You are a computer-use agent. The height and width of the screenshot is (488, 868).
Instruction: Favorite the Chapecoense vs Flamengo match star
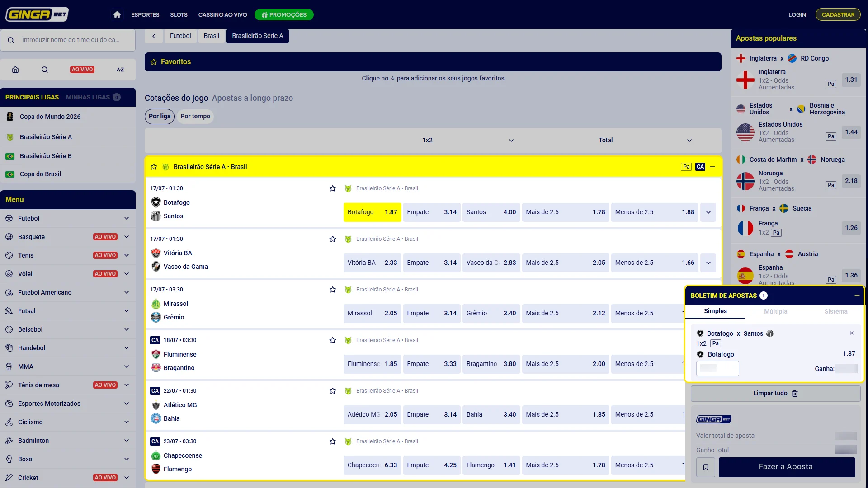tap(333, 441)
